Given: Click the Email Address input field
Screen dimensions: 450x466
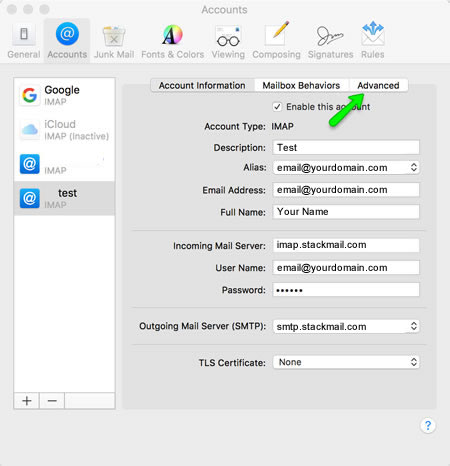Looking at the screenshot, I should tap(346, 190).
